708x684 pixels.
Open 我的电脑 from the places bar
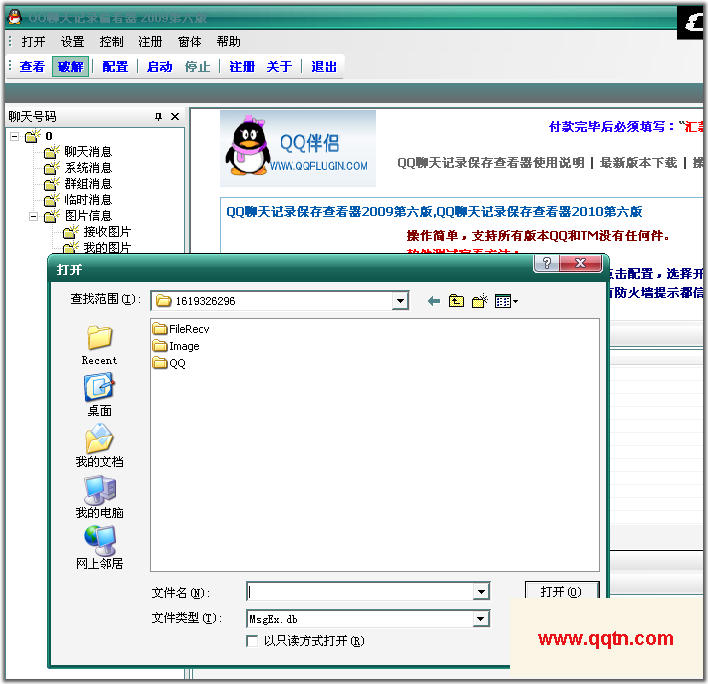coord(99,496)
